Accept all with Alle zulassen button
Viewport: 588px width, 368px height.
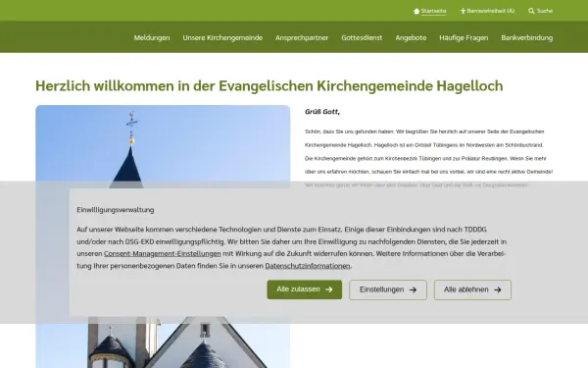tap(305, 289)
